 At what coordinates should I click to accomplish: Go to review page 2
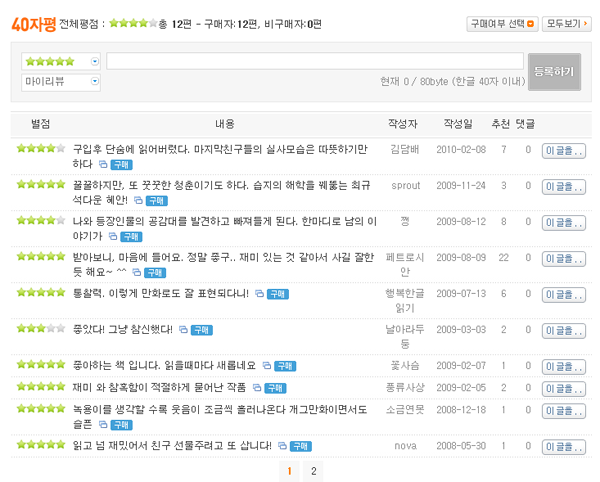pos(313,471)
